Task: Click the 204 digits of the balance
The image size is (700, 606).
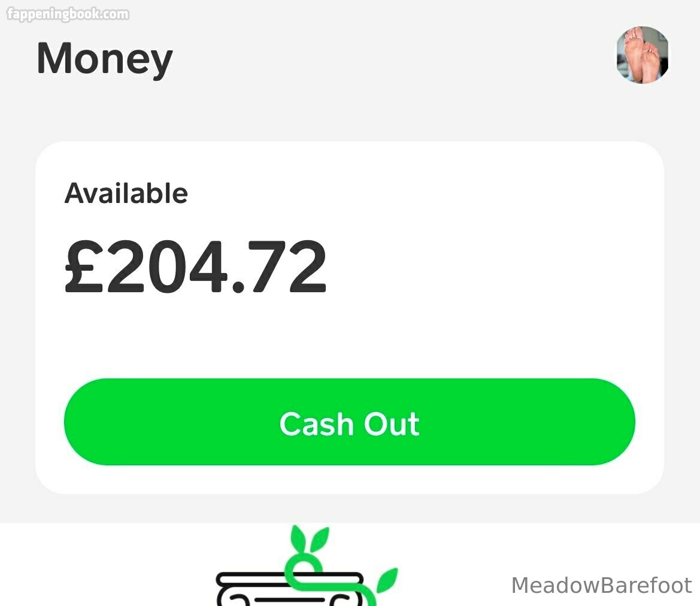Action: (165, 266)
